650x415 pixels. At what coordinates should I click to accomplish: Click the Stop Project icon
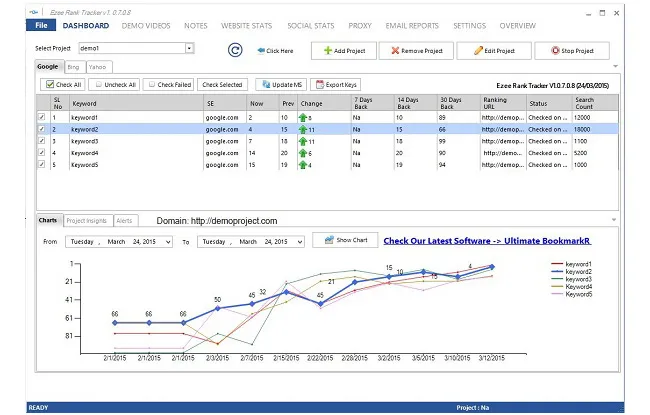coord(555,50)
